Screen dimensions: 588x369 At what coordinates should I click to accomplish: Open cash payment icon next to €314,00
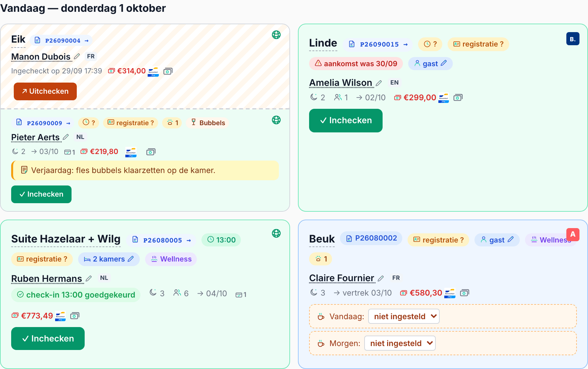tap(168, 71)
